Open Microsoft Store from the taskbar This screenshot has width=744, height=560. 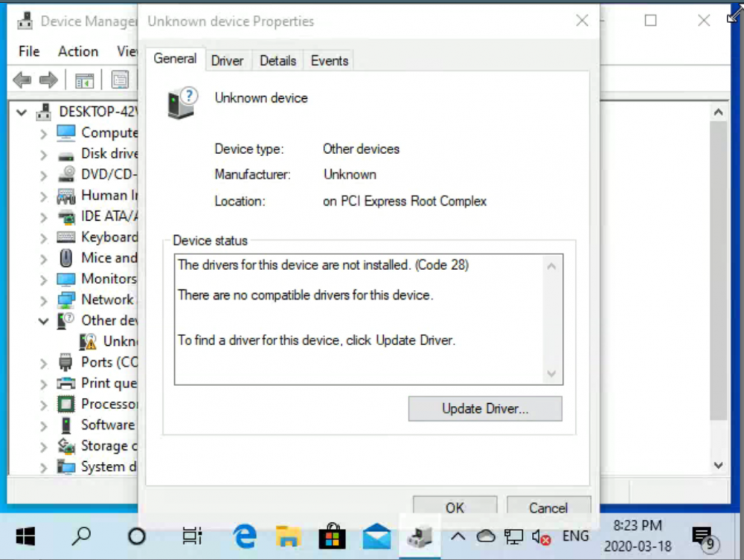(x=332, y=536)
